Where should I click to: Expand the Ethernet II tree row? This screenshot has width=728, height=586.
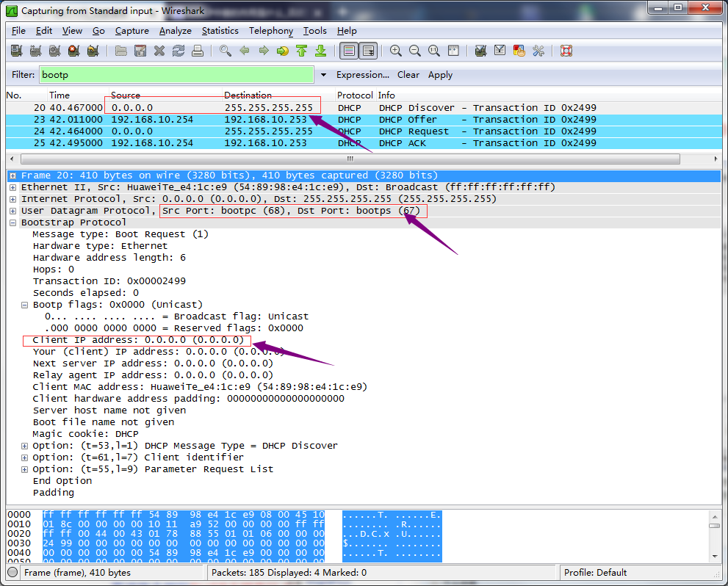13,187
